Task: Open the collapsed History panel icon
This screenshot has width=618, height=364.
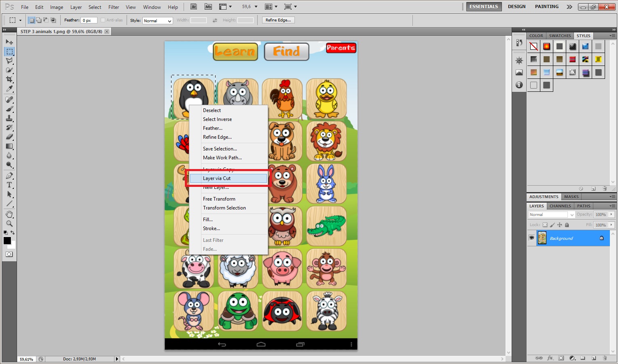Action: click(519, 42)
